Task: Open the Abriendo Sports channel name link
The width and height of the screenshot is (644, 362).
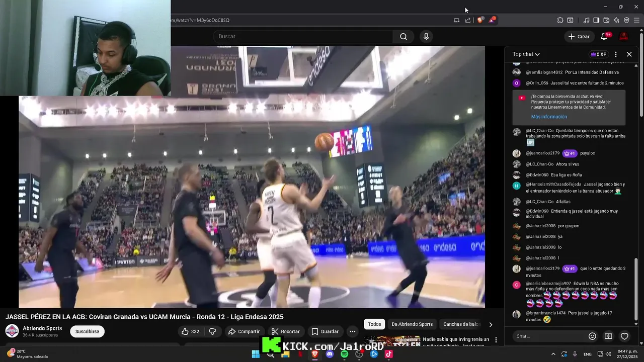Action: [42, 328]
